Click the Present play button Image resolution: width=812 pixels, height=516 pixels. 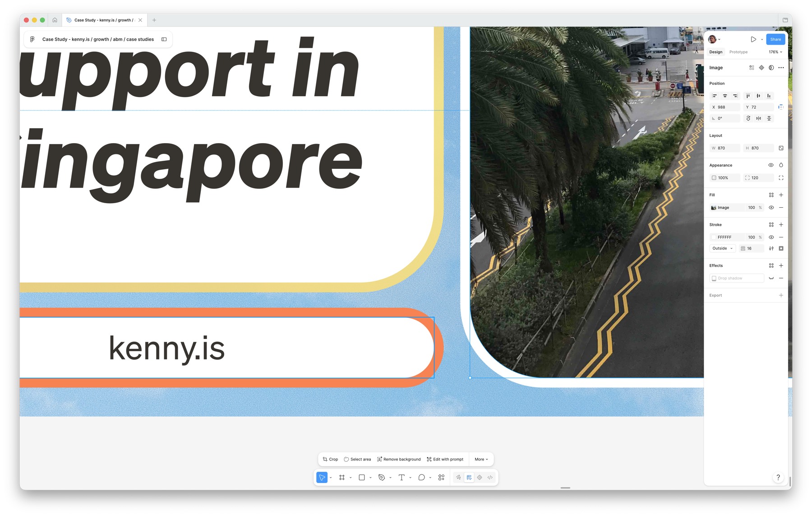click(753, 39)
